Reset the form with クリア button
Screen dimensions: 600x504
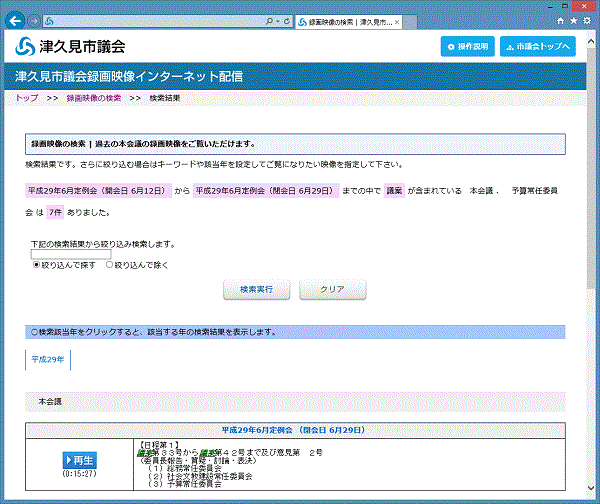(x=333, y=290)
